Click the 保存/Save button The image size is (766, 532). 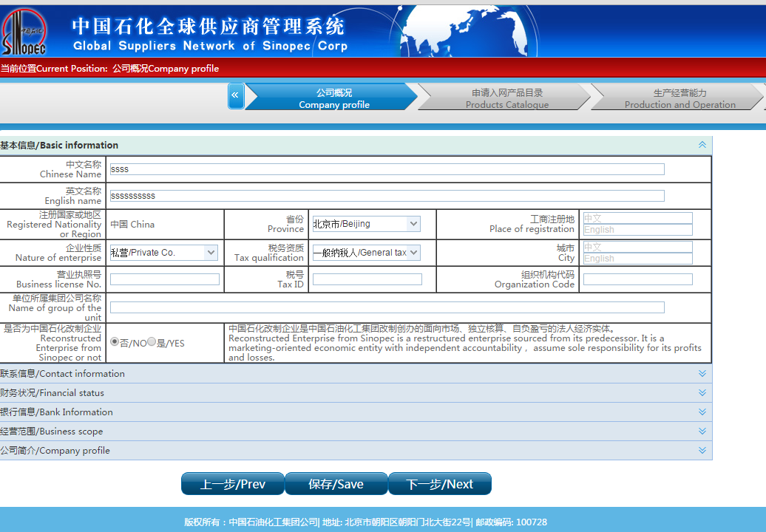click(336, 484)
